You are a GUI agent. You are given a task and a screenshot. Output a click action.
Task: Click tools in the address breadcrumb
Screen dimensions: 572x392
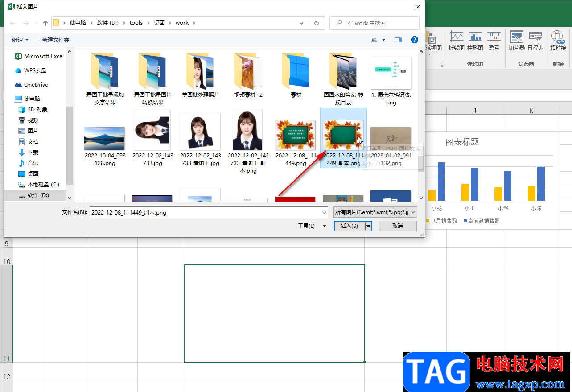tap(136, 23)
